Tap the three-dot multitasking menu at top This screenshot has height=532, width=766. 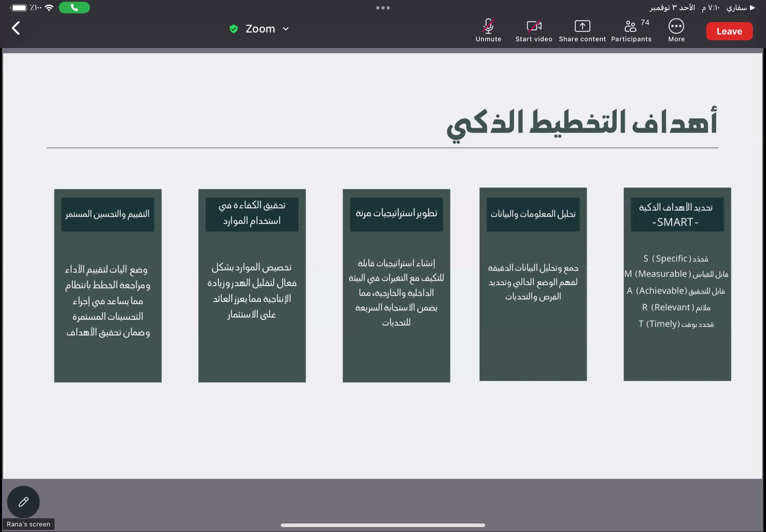(383, 8)
